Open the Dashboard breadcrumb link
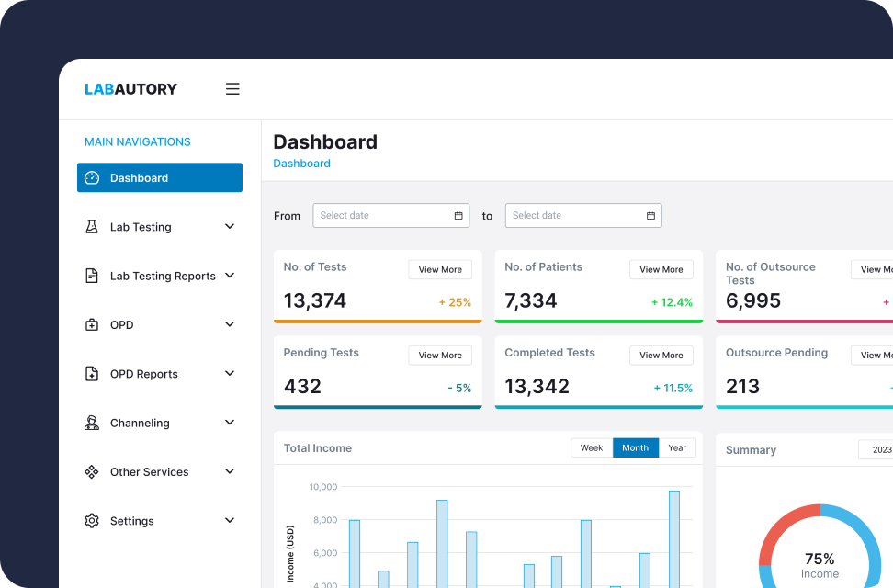 coord(301,163)
